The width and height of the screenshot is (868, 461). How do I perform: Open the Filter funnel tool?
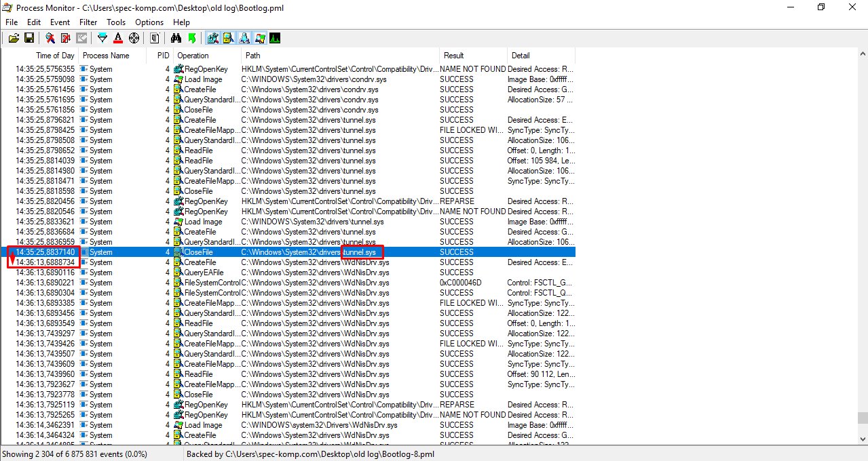(102, 39)
